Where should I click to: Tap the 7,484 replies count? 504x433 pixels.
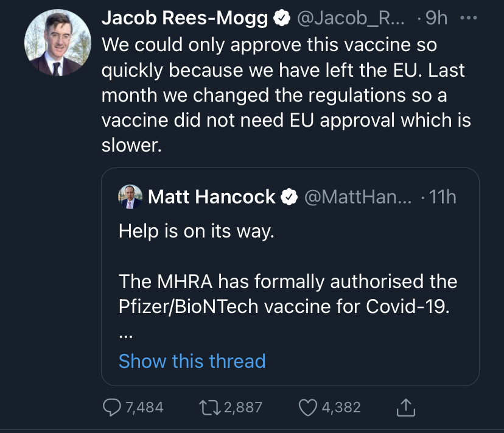[145, 407]
